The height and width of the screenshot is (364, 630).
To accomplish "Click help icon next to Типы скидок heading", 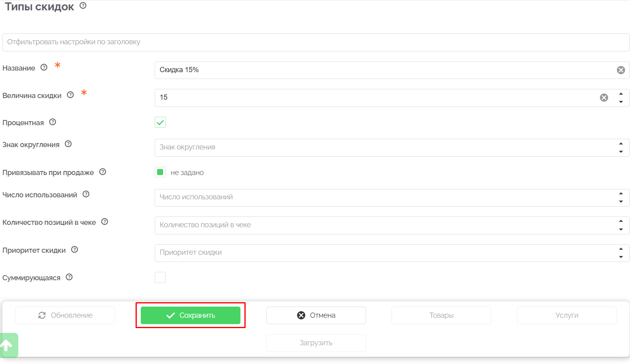I will pyautogui.click(x=83, y=6).
